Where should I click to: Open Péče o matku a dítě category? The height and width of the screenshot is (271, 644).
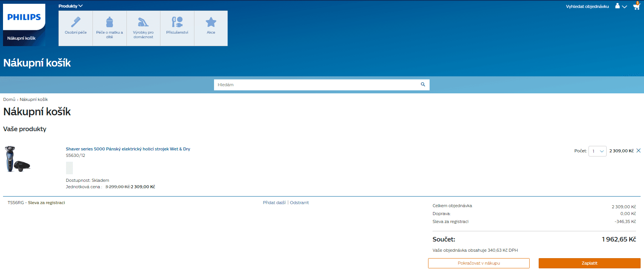point(109,28)
